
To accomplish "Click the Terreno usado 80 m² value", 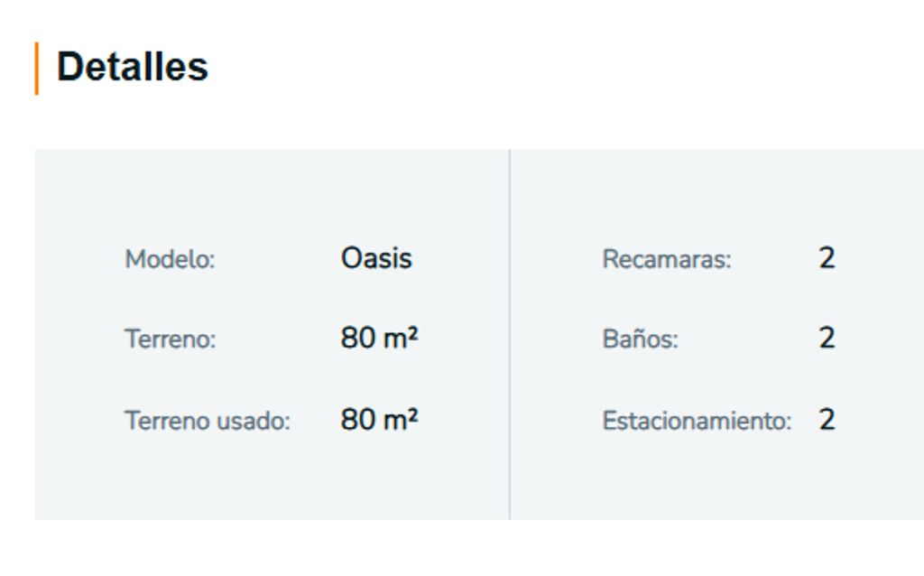I will [x=379, y=420].
